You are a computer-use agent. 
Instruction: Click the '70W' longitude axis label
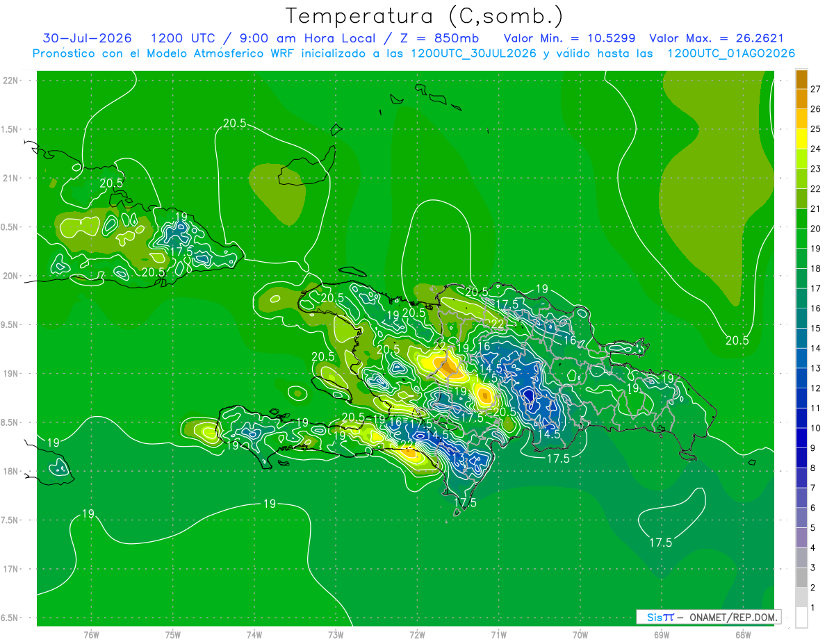[x=580, y=635]
